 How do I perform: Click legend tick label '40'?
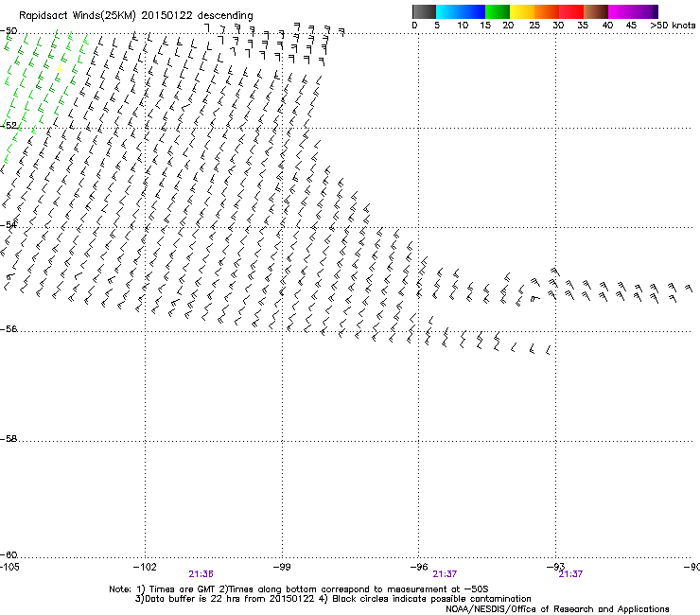coord(607,26)
